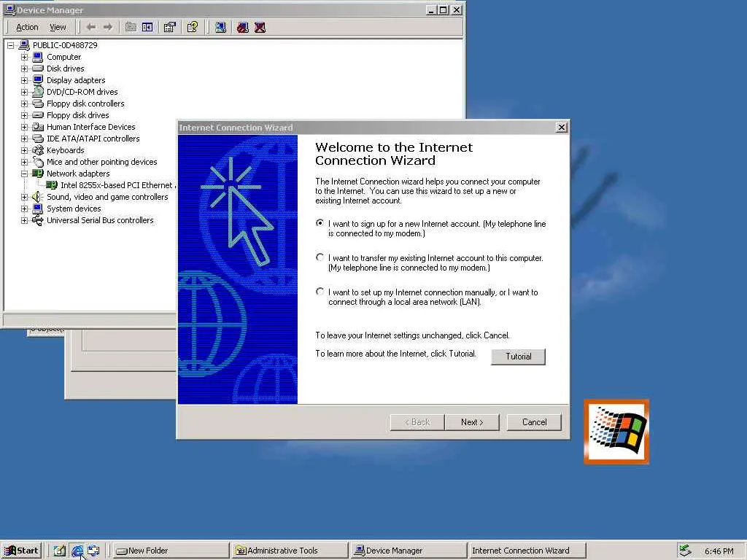Screen dimensions: 747x560
Task: Click the network tray icon near clock
Action: pyautogui.click(x=686, y=551)
